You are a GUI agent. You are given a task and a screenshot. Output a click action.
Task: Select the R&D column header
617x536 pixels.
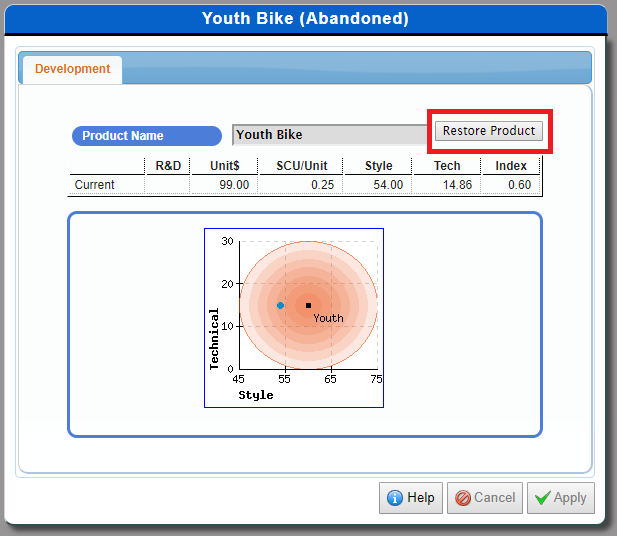coord(167,166)
